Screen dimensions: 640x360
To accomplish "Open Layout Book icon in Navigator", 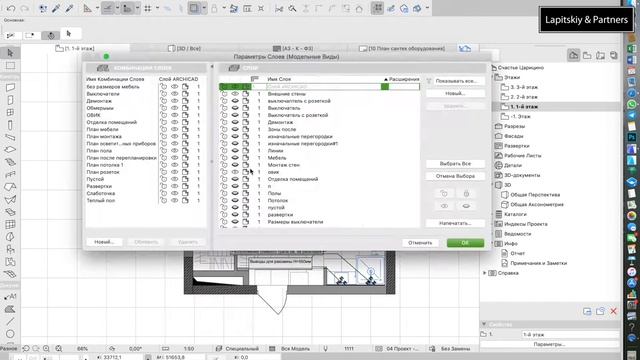I will click(x=600, y=55).
